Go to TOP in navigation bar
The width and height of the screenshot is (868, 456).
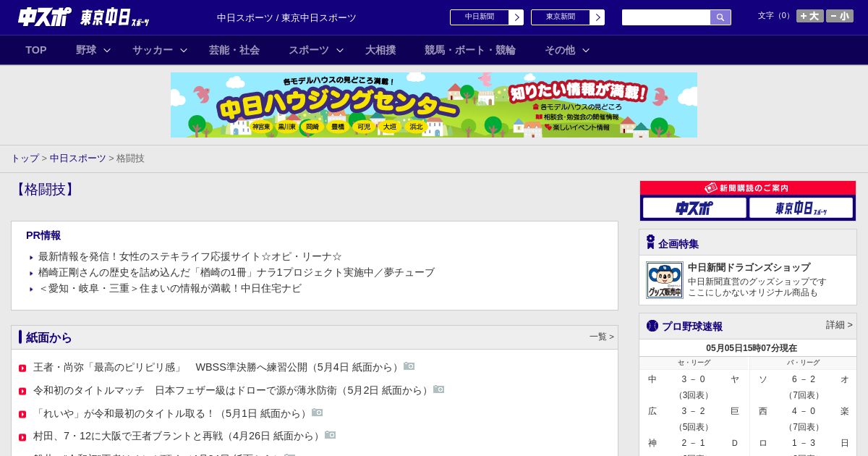coord(36,50)
